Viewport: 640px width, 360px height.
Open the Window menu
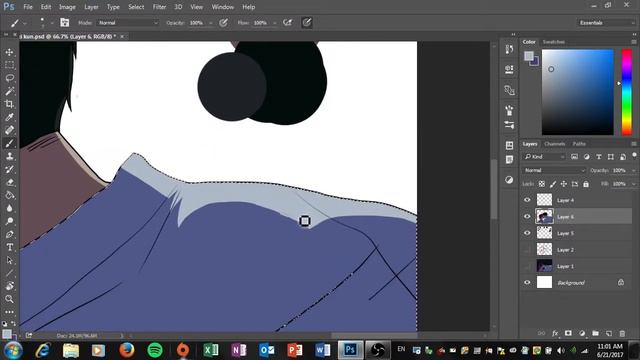(x=222, y=7)
